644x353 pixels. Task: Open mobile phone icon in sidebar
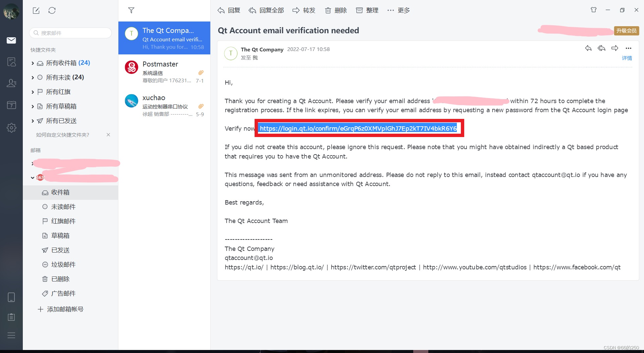coord(11,297)
